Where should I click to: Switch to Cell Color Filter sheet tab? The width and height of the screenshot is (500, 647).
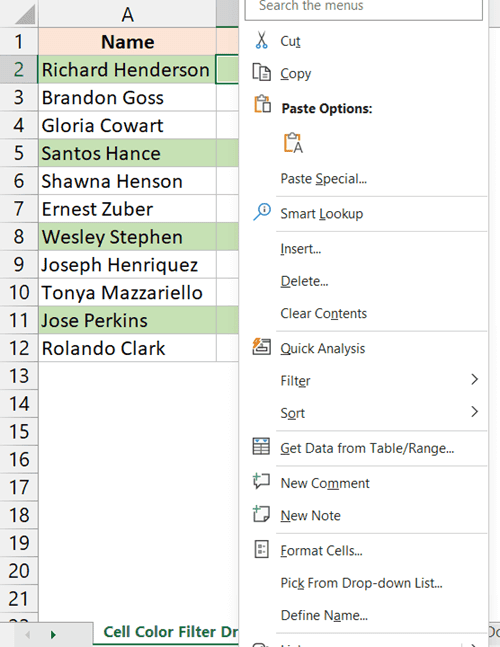click(x=170, y=632)
